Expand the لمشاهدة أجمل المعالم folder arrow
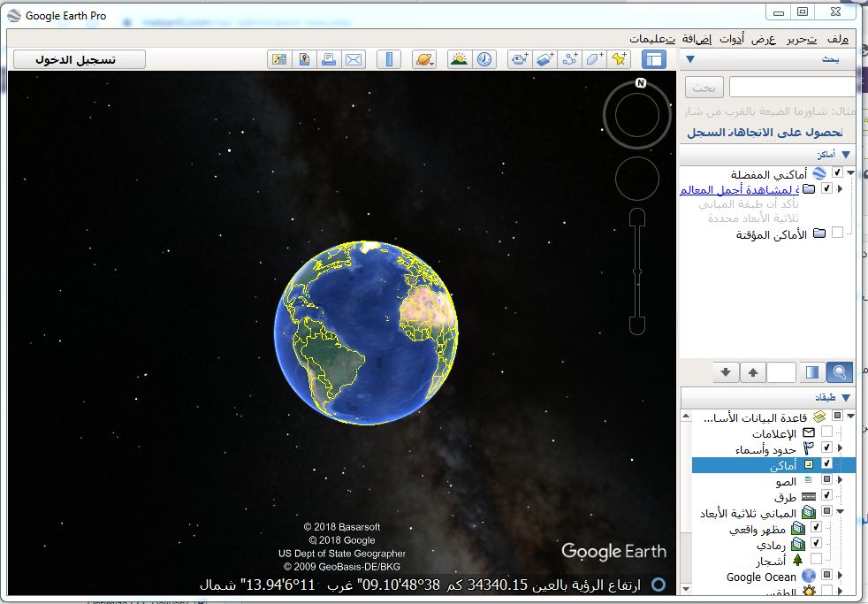 point(840,188)
